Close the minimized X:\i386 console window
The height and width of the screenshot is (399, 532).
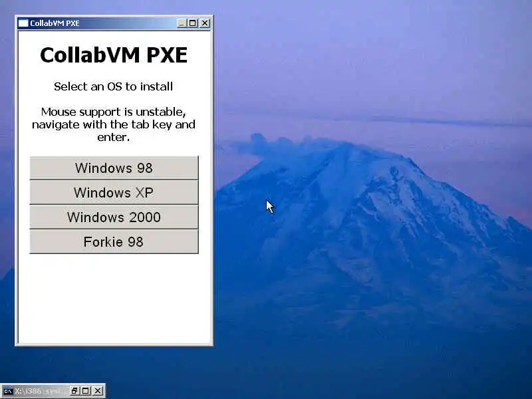[97, 391]
